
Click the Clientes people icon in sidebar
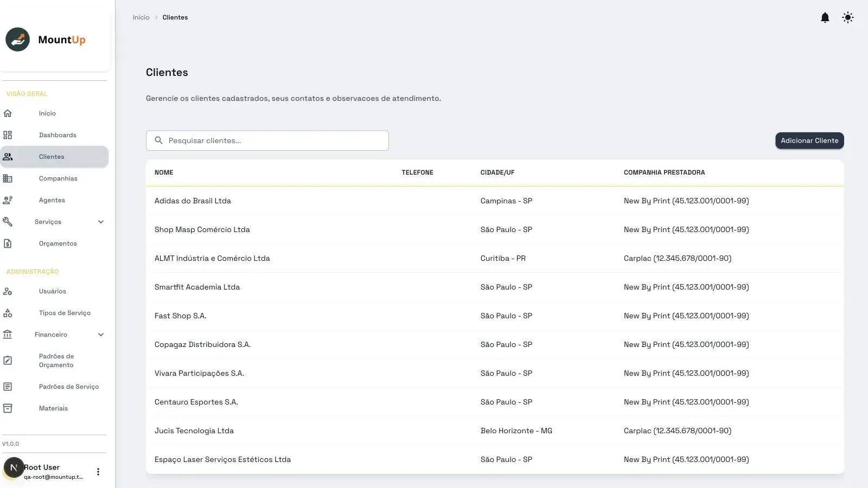(x=8, y=157)
